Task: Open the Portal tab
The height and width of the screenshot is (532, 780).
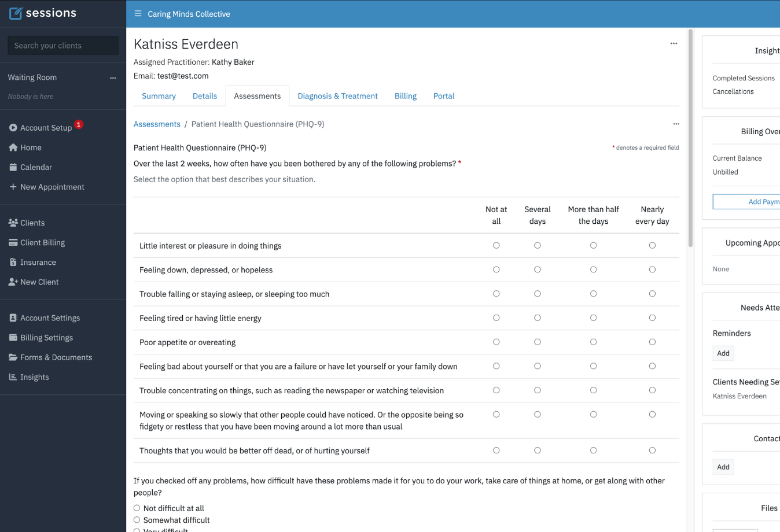Action: coord(444,96)
